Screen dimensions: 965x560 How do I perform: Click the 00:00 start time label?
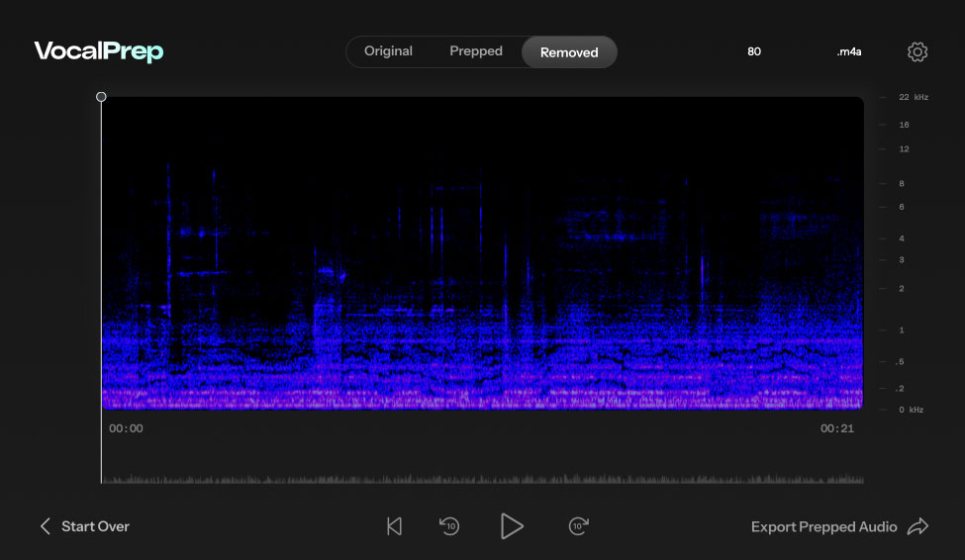(x=126, y=428)
